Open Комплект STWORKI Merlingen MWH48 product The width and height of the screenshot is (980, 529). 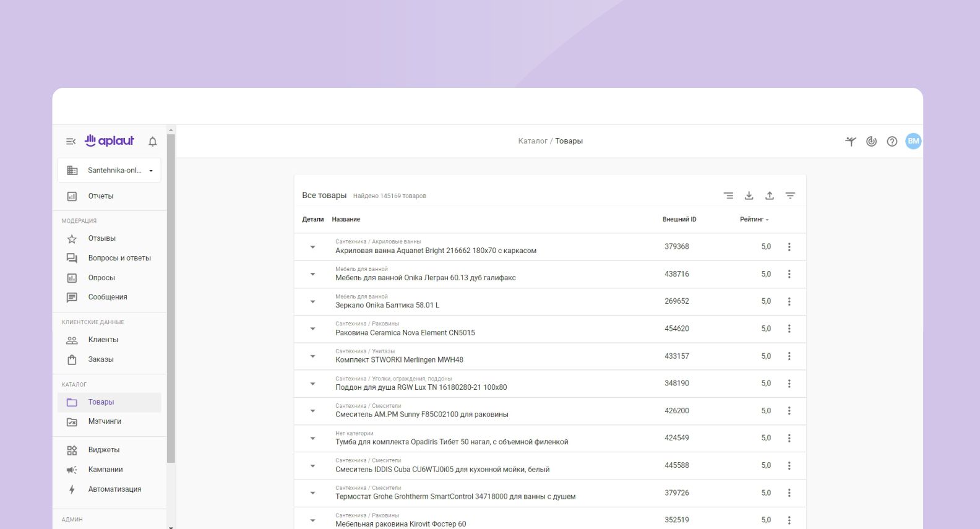pos(399,360)
